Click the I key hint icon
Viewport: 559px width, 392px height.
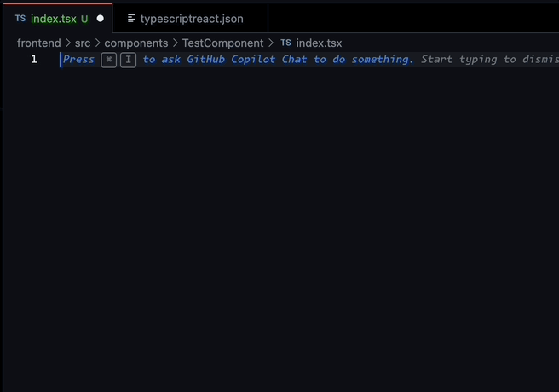click(x=128, y=60)
